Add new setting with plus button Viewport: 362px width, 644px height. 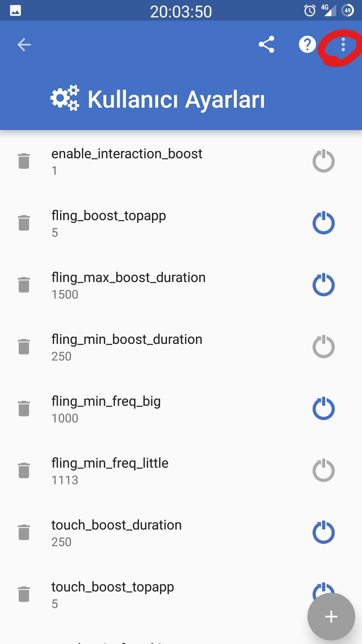(x=331, y=617)
